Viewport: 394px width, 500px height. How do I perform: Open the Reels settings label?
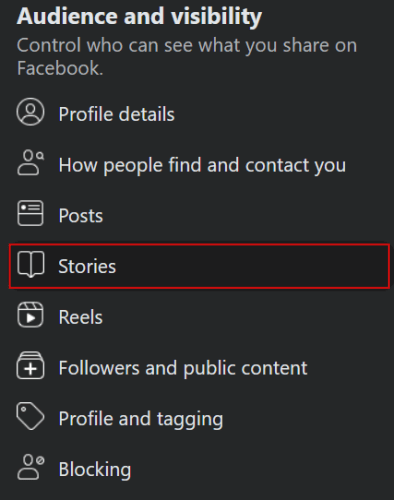81,317
